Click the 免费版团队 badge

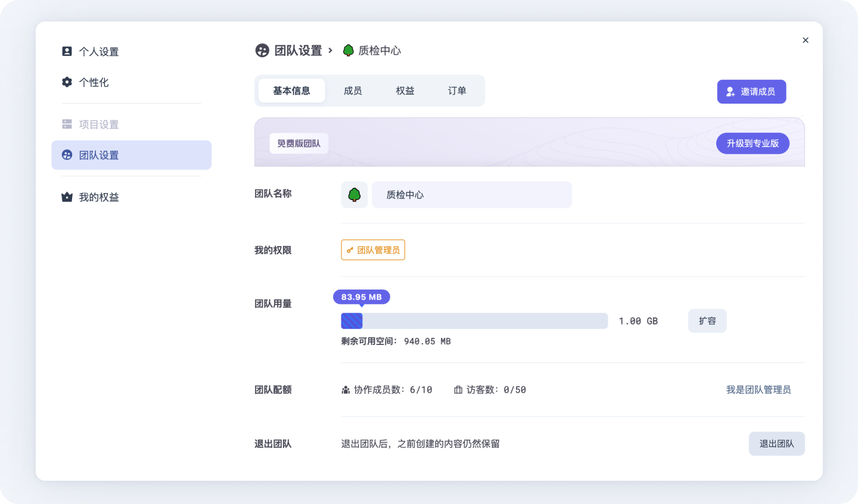coord(299,144)
